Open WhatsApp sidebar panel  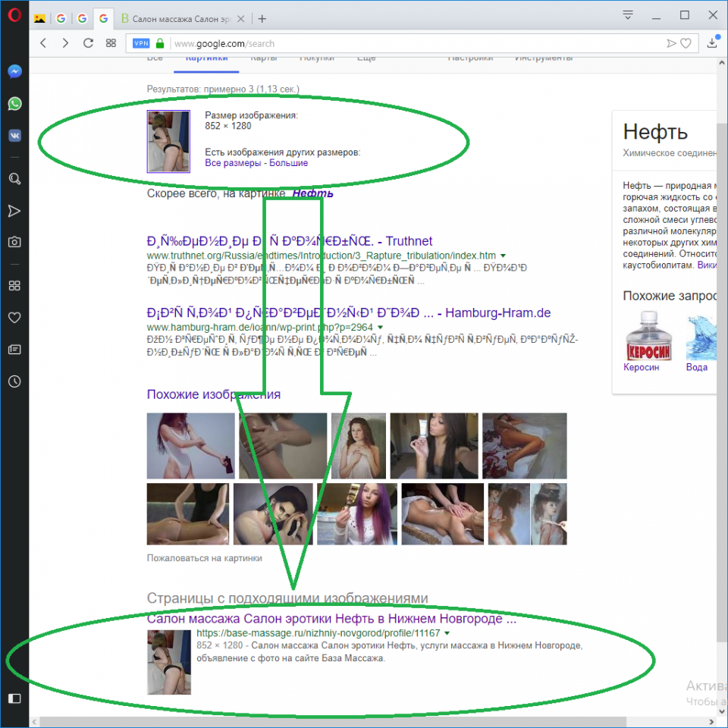[14, 104]
